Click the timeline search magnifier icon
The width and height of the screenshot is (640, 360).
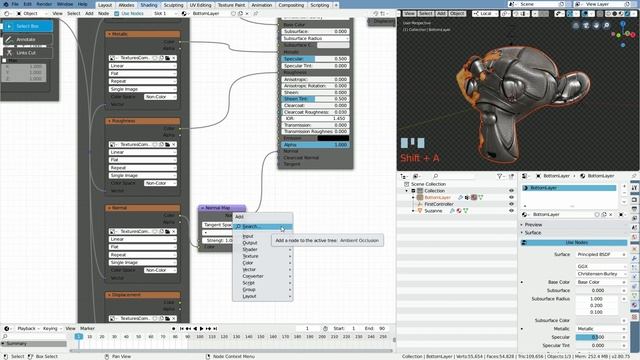tap(5, 337)
